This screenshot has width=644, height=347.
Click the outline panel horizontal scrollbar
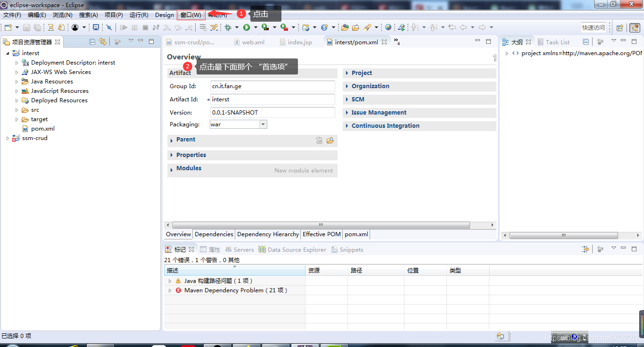point(564,235)
